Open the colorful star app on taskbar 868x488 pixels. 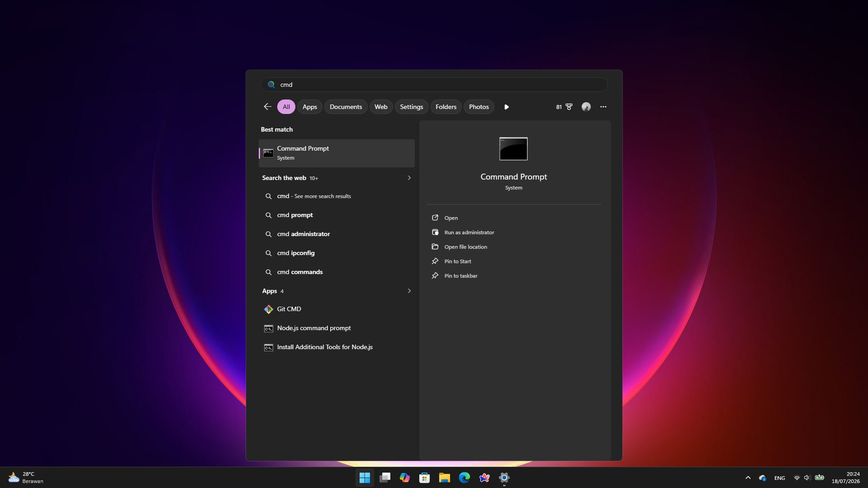484,478
